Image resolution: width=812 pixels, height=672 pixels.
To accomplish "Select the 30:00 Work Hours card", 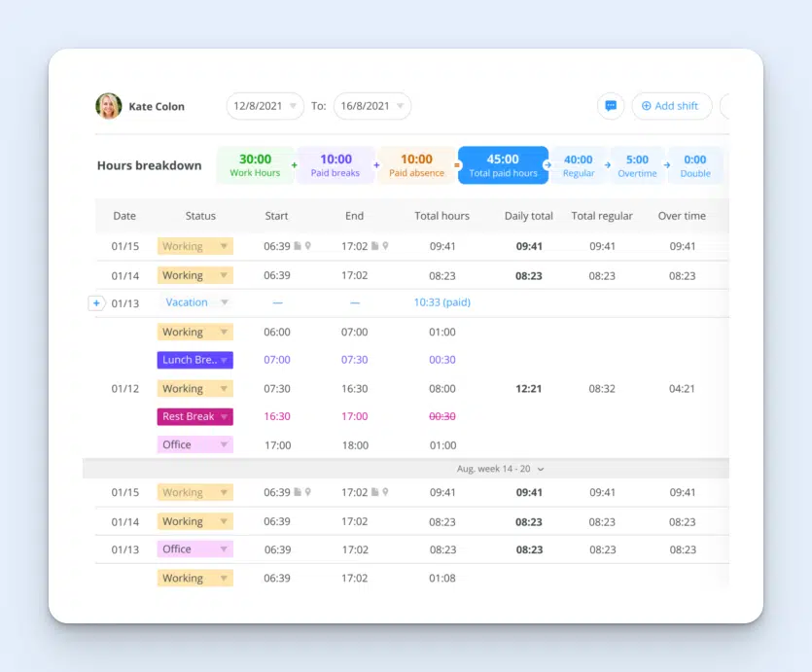I will click(254, 164).
